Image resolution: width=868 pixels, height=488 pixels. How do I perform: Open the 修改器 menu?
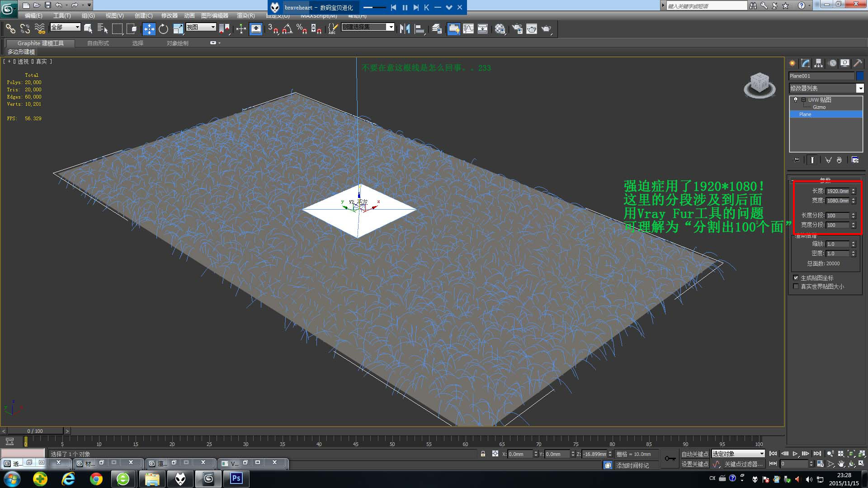coord(169,15)
